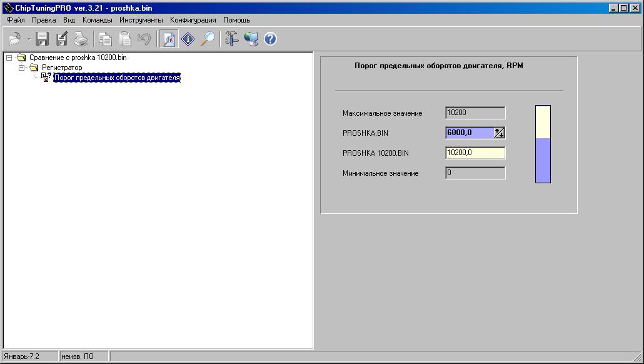Select 'Порог предельных оборотов двигателя' tree item
This screenshot has height=364, width=644.
pos(117,78)
